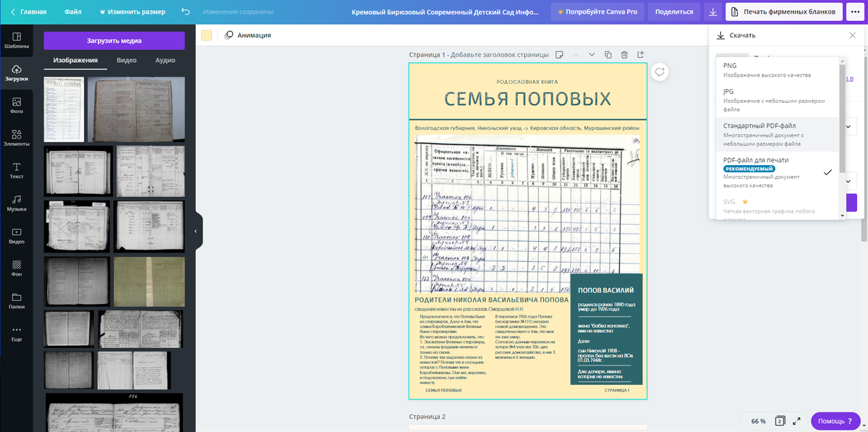Screen dimensions: 868x432
Task: Click the page title placeholder Добавьте заголовок страницы
Action: (499, 54)
